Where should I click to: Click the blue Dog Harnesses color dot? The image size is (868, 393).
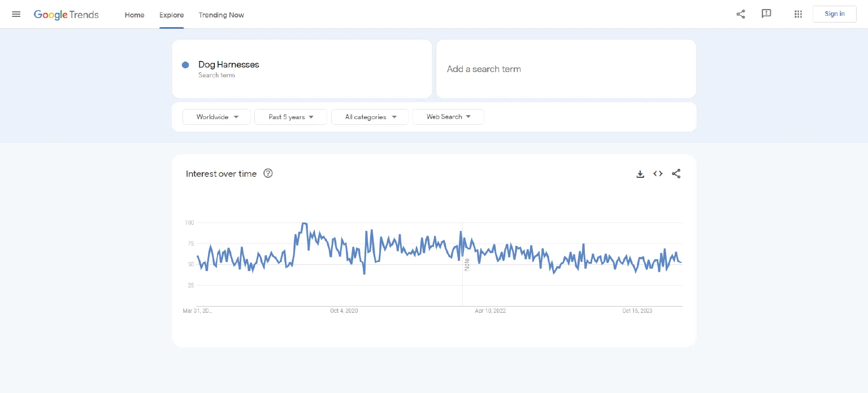click(185, 65)
